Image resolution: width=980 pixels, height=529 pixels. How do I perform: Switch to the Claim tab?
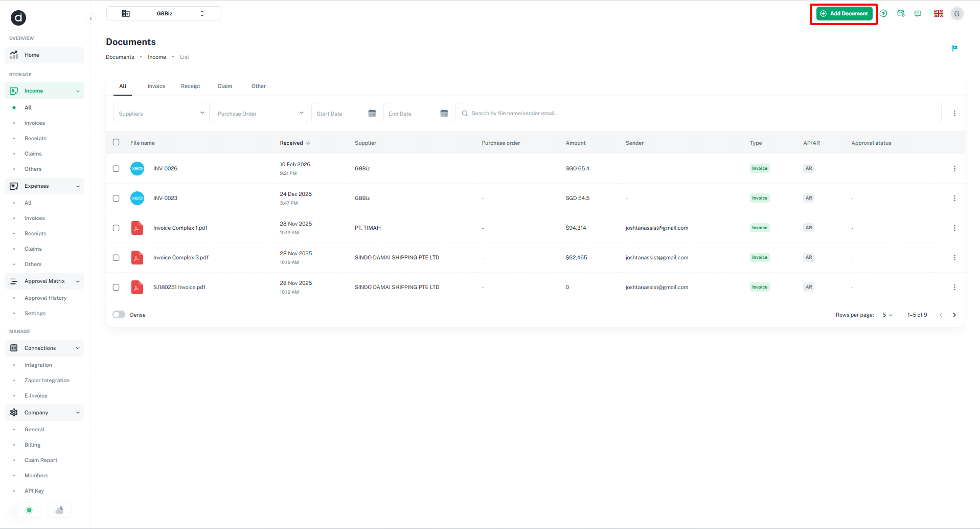[225, 86]
